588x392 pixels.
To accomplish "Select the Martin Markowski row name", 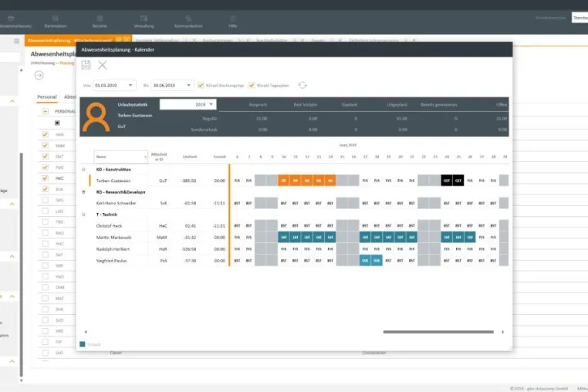I will pyautogui.click(x=113, y=238).
